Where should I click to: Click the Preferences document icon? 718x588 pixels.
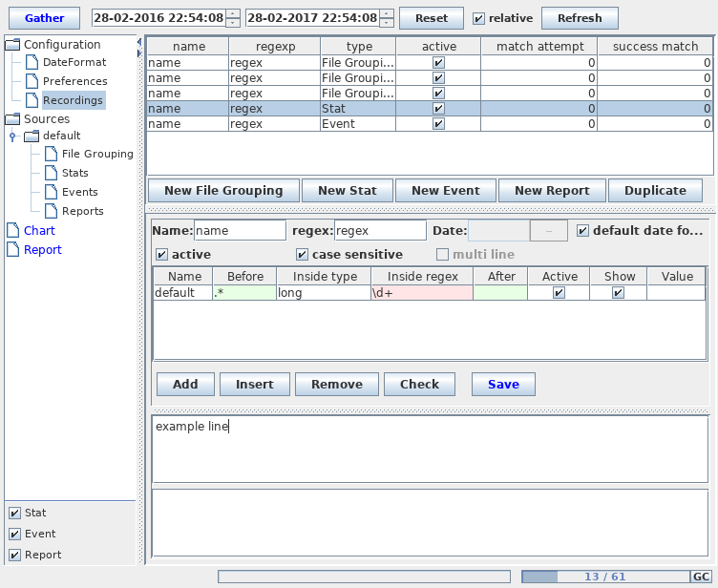32,81
